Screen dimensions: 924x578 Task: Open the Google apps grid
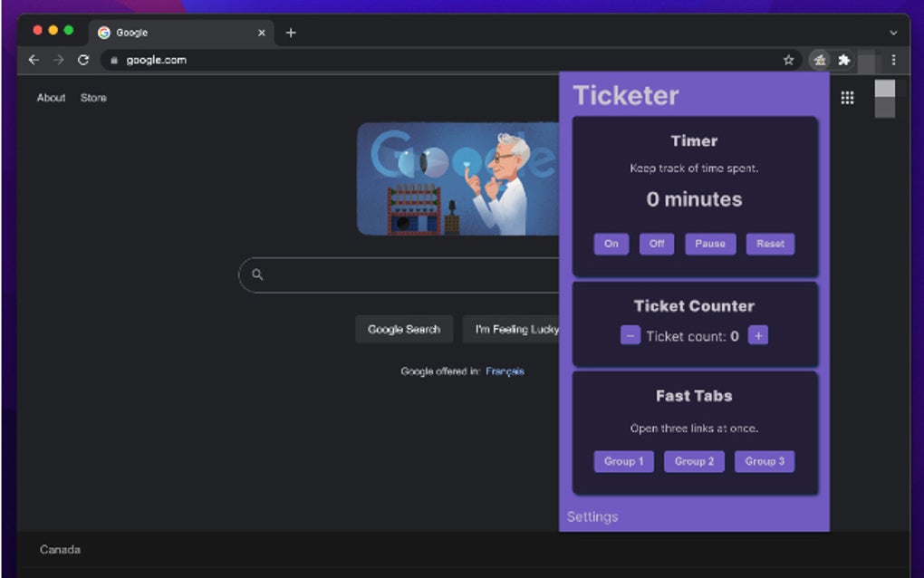coord(847,97)
